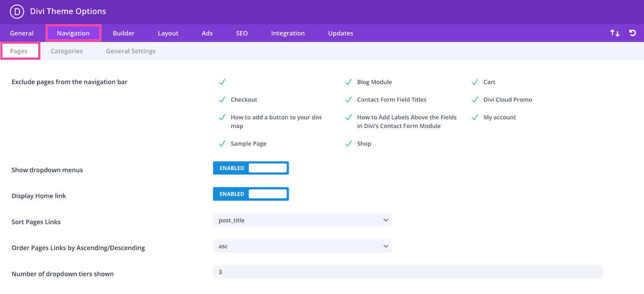Uncheck the Cart page exclusion
This screenshot has height=294, width=644.
click(x=475, y=82)
